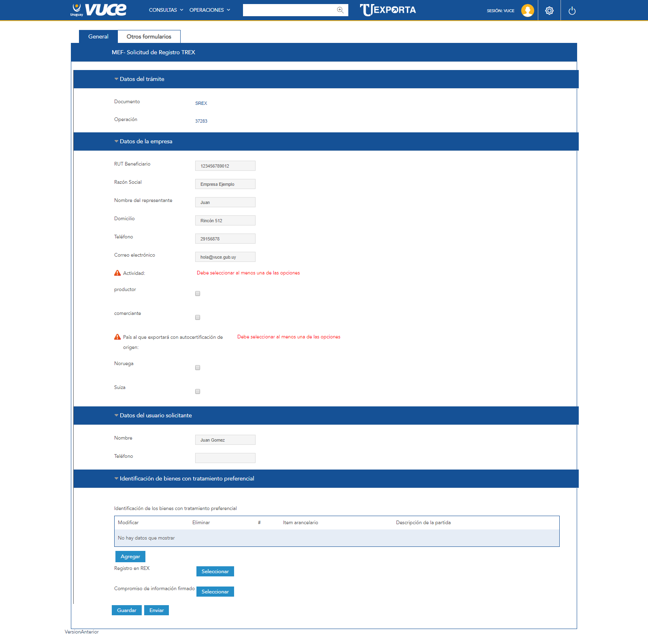
Task: Click the Actividad warning icon
Action: point(117,273)
